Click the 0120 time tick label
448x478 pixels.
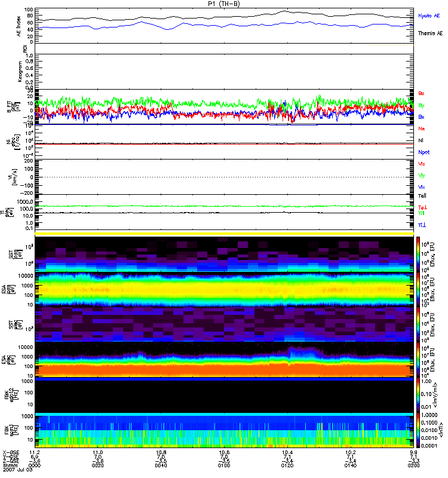tap(287, 465)
